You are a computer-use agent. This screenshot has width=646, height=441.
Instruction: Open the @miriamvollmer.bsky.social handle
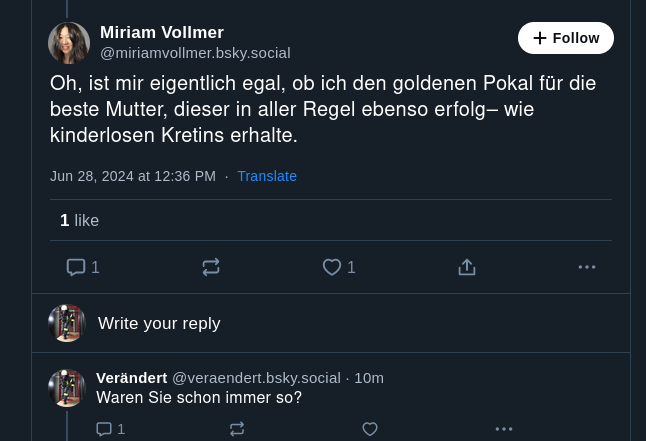coord(195,53)
